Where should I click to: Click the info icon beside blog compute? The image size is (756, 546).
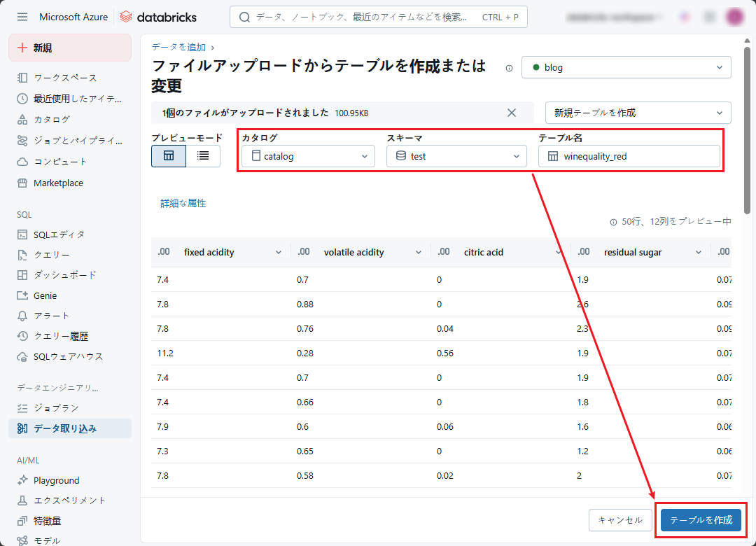pos(509,68)
